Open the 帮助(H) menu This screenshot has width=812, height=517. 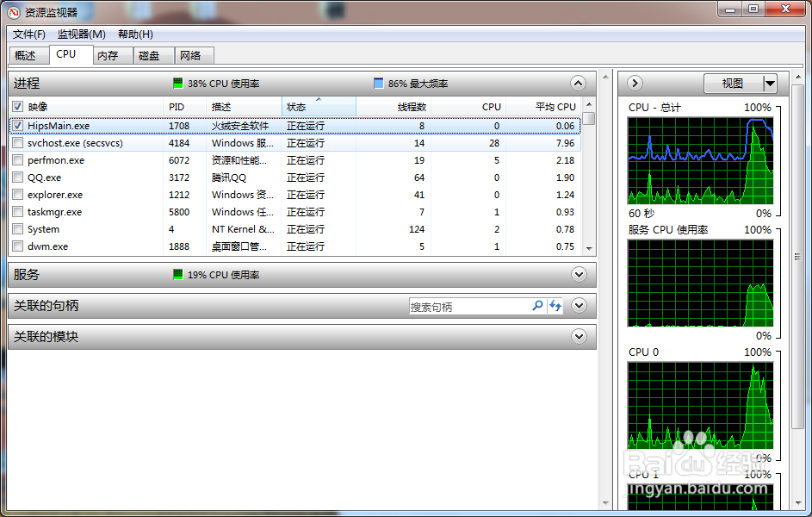pos(135,34)
